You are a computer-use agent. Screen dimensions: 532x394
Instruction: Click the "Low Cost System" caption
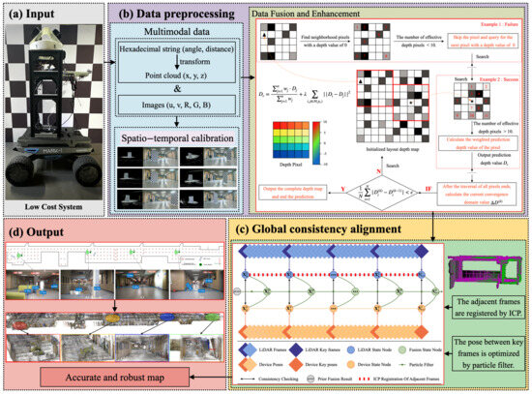(x=53, y=207)
